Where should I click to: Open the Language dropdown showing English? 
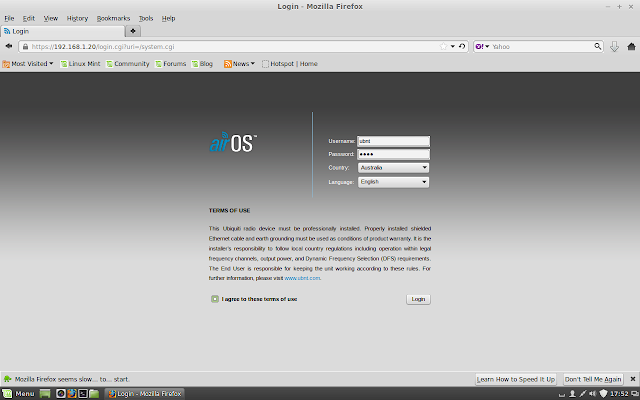pyautogui.click(x=393, y=182)
